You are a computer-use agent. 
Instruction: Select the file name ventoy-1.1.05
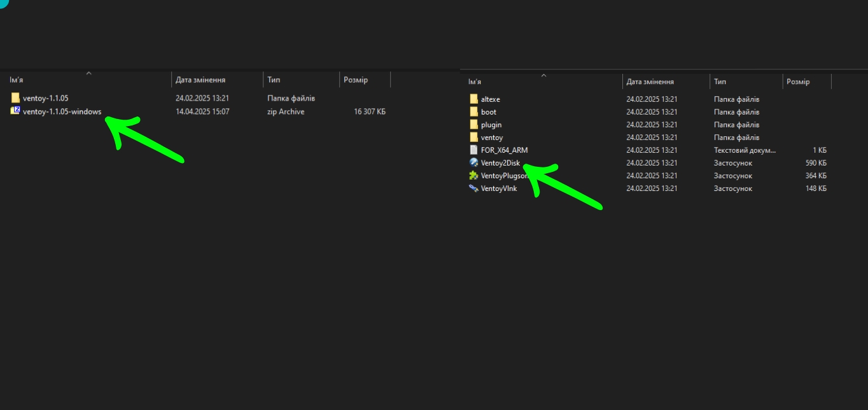45,99
